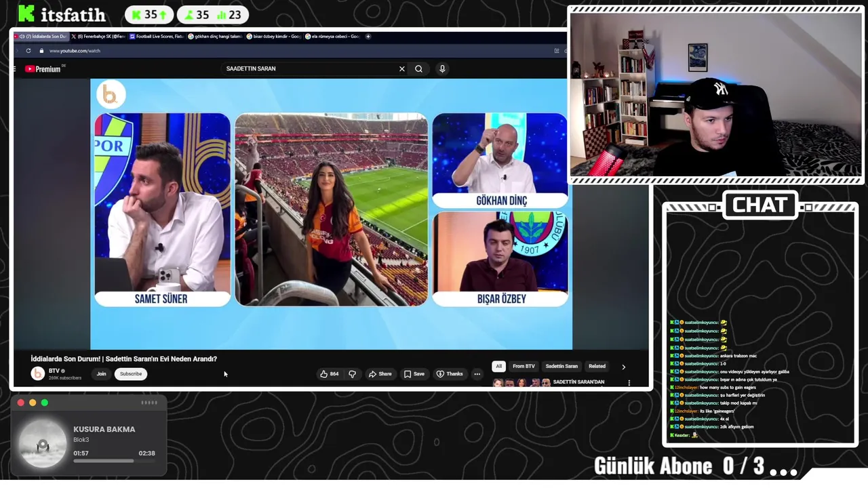This screenshot has width=868, height=488.
Task: Click the KUSURA BAKMA song title
Action: click(x=104, y=429)
